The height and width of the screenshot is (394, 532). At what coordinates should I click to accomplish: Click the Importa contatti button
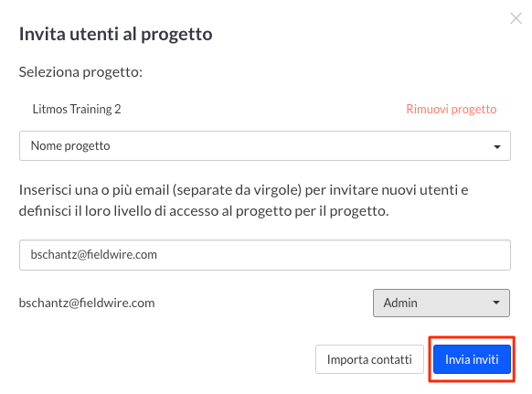[x=369, y=359]
